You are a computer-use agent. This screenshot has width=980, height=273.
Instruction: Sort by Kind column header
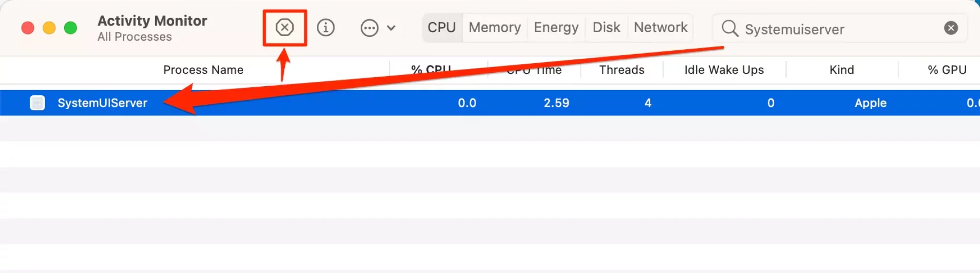pos(842,70)
